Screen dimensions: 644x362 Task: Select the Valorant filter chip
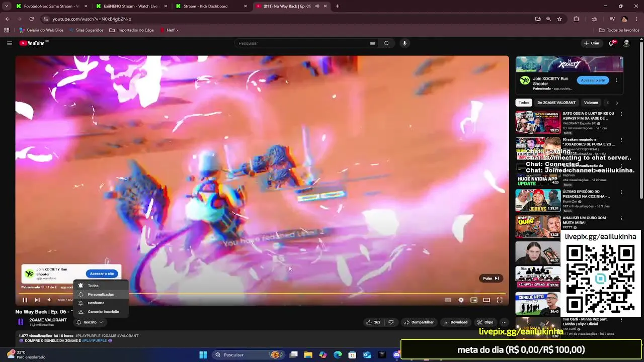591,103
